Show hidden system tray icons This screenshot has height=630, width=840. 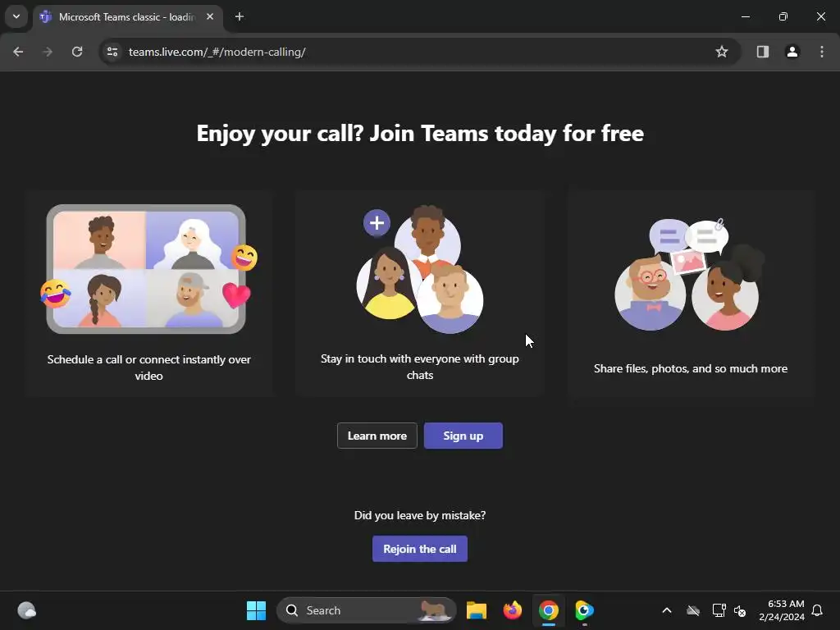(667, 610)
